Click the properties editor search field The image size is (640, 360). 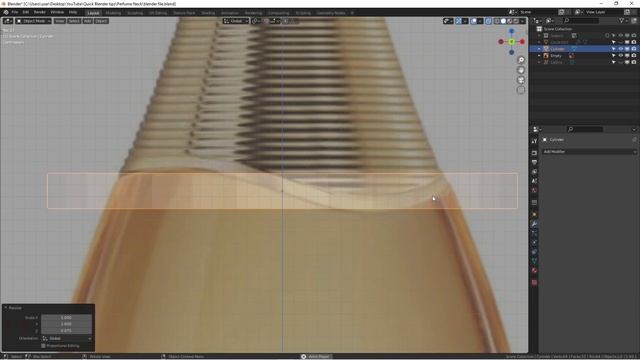coord(584,129)
